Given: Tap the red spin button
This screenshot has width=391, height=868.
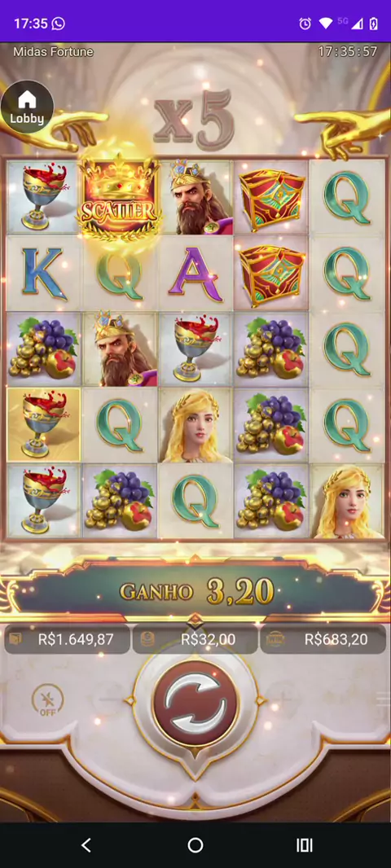Looking at the screenshot, I should point(195,704).
